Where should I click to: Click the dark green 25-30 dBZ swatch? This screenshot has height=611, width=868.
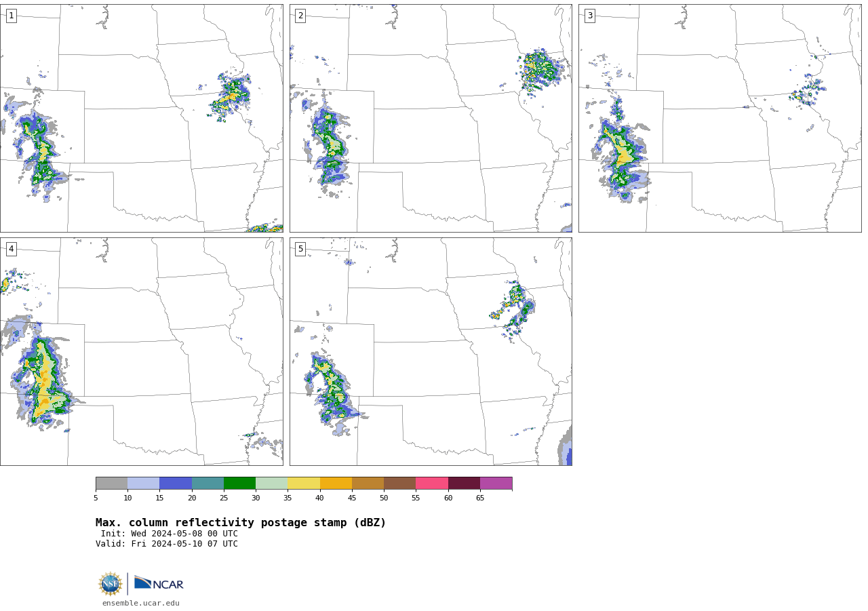tap(239, 483)
